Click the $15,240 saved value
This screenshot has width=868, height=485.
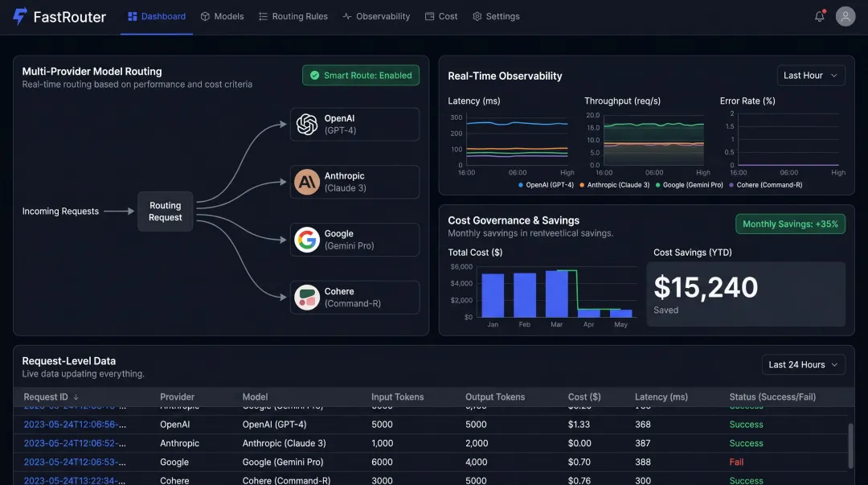click(x=706, y=287)
